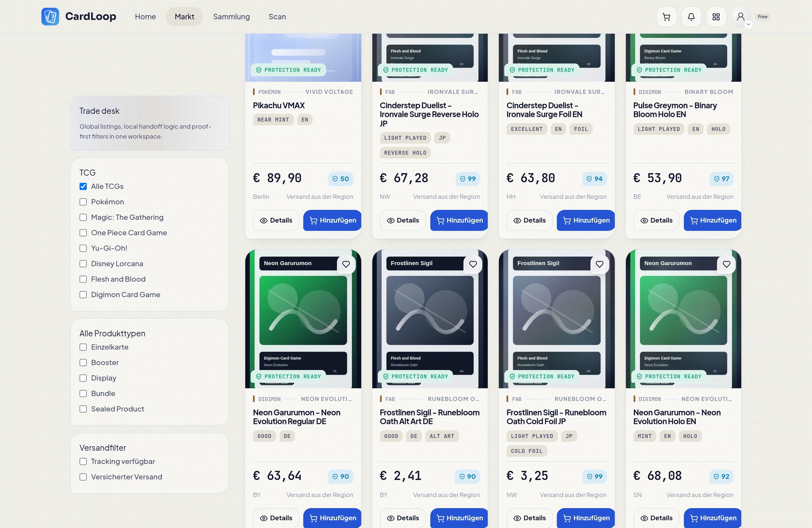Viewport: 812px width, 528px height.
Task: Check One Piece Card Game filter
Action: pos(83,233)
